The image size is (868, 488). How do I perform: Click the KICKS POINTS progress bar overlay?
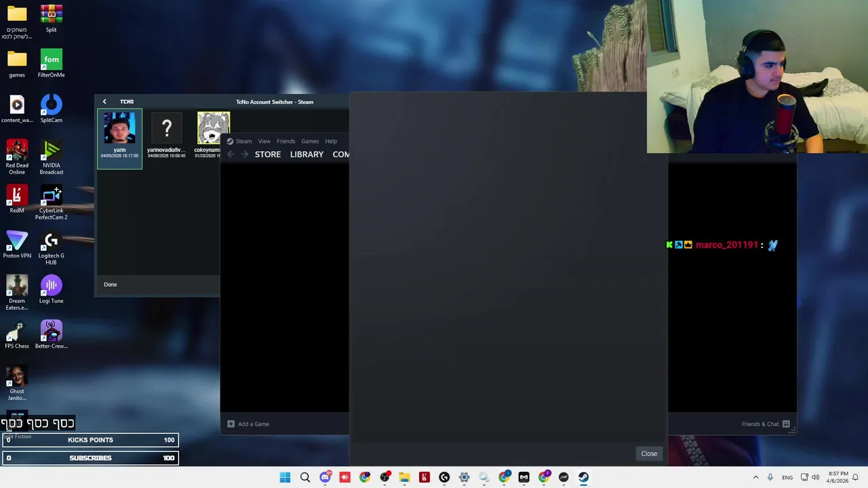click(x=90, y=440)
